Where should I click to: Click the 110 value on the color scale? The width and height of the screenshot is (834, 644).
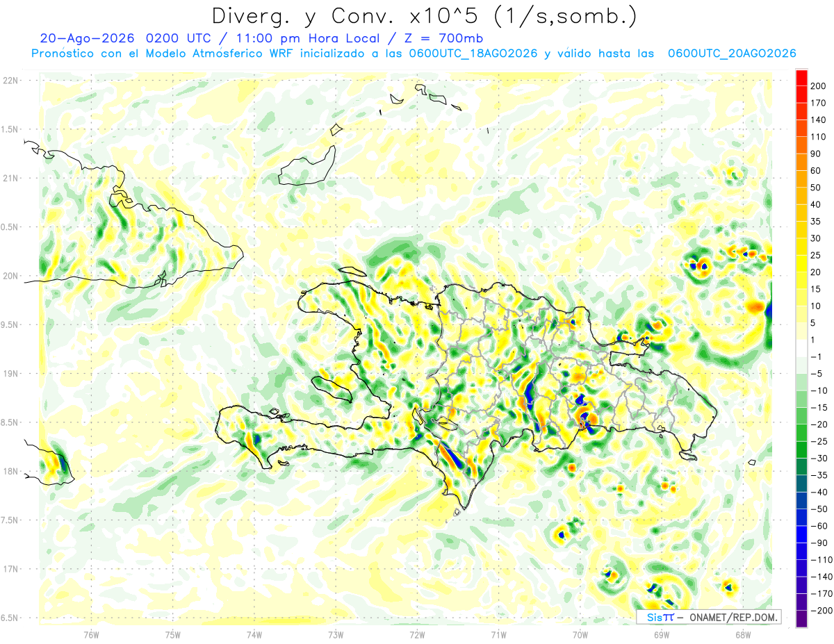pos(818,137)
